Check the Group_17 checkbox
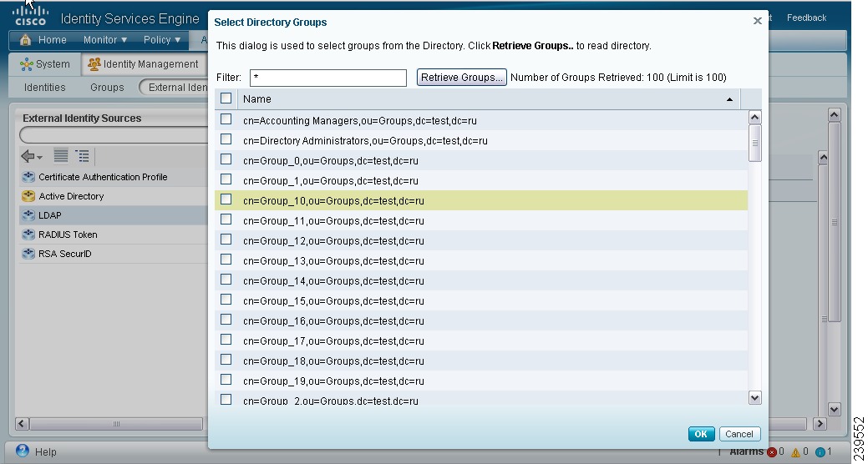This screenshot has width=868, height=464. (x=226, y=340)
